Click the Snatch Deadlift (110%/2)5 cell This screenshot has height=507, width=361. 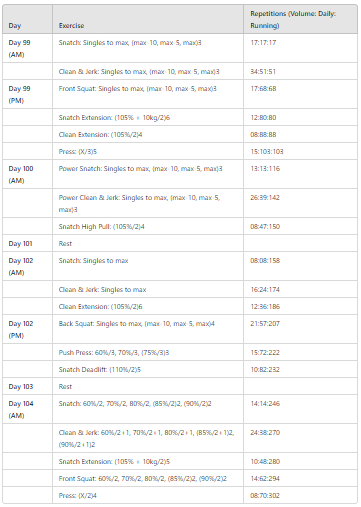coord(148,369)
